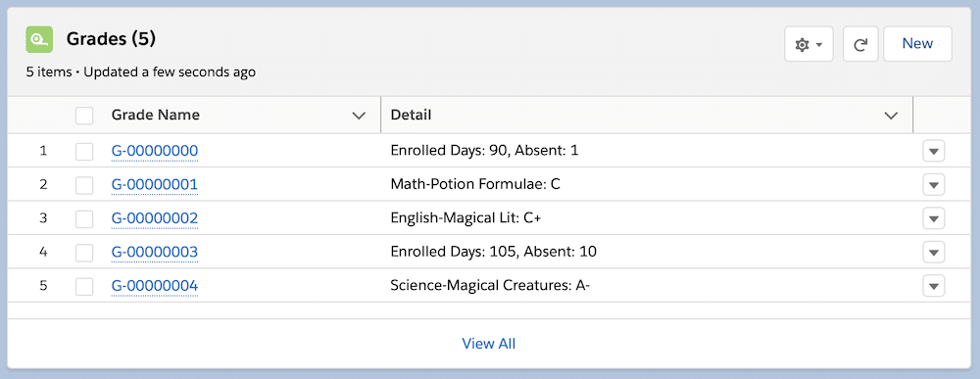The width and height of the screenshot is (980, 379).
Task: Open row actions for G-00000004
Action: (934, 286)
